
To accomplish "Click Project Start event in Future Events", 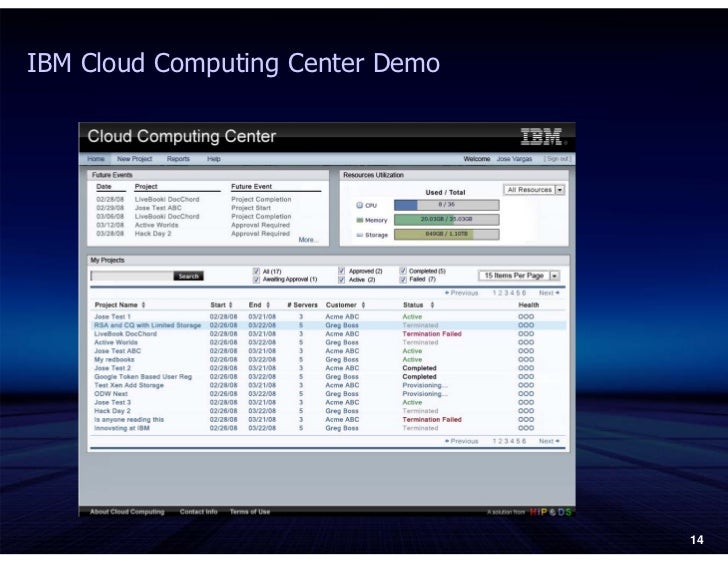I will 251,208.
